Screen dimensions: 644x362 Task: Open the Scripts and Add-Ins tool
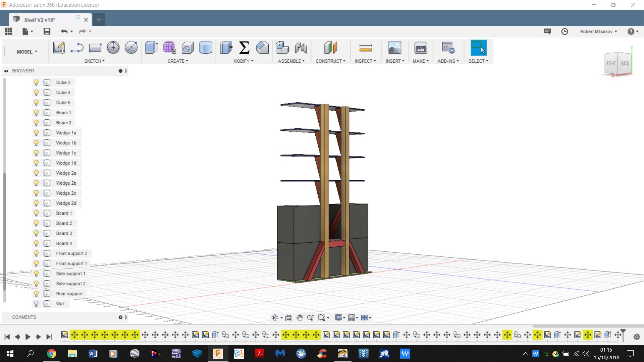click(x=448, y=48)
